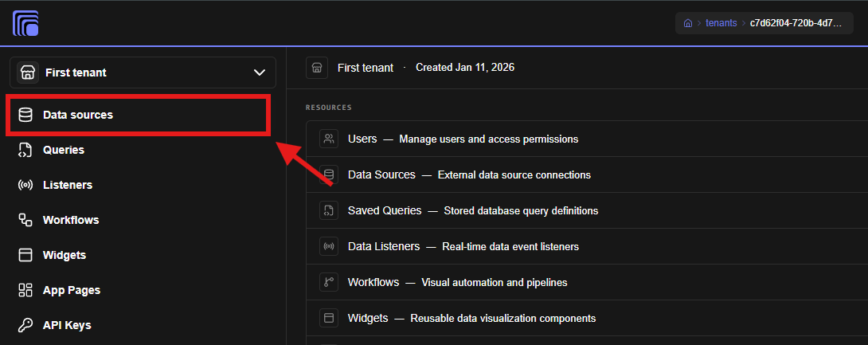868x345 pixels.
Task: Click the store icon beside First tenant header
Action: [317, 68]
